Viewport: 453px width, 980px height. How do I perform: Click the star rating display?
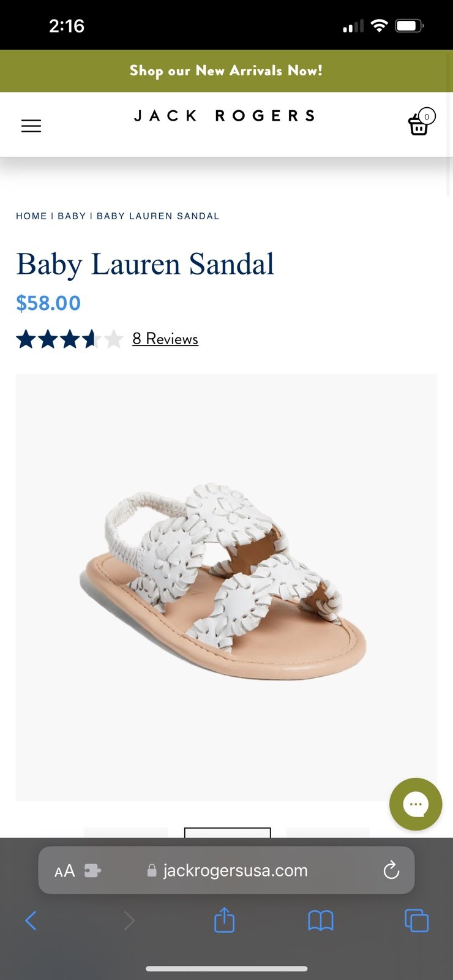pyautogui.click(x=70, y=339)
